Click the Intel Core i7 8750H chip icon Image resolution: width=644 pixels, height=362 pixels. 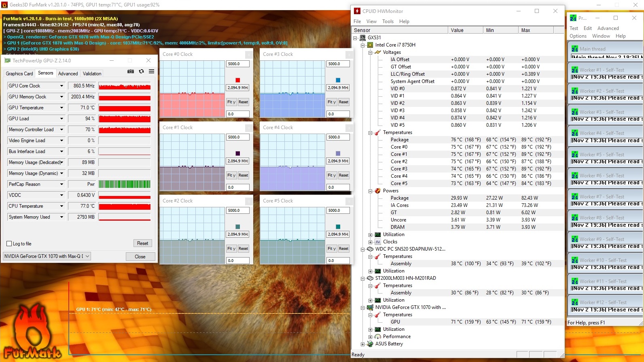pos(370,45)
